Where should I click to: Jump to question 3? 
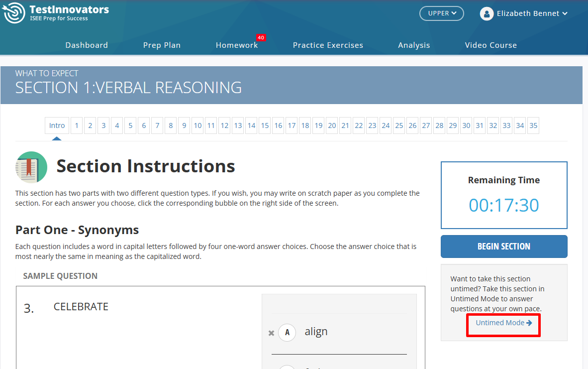click(103, 125)
